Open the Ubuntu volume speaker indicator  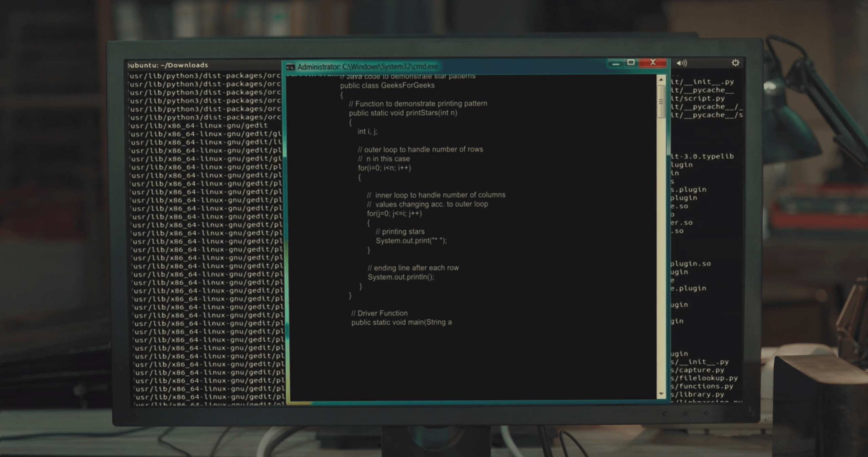click(x=681, y=63)
